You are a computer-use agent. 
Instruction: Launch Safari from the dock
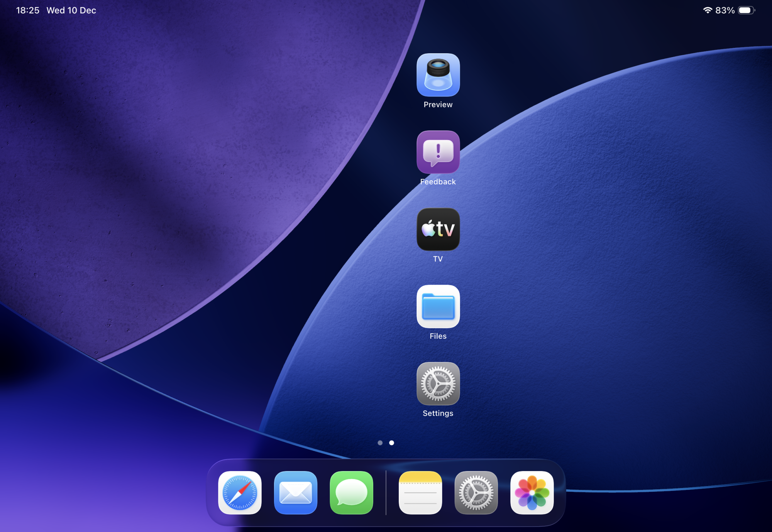(240, 493)
